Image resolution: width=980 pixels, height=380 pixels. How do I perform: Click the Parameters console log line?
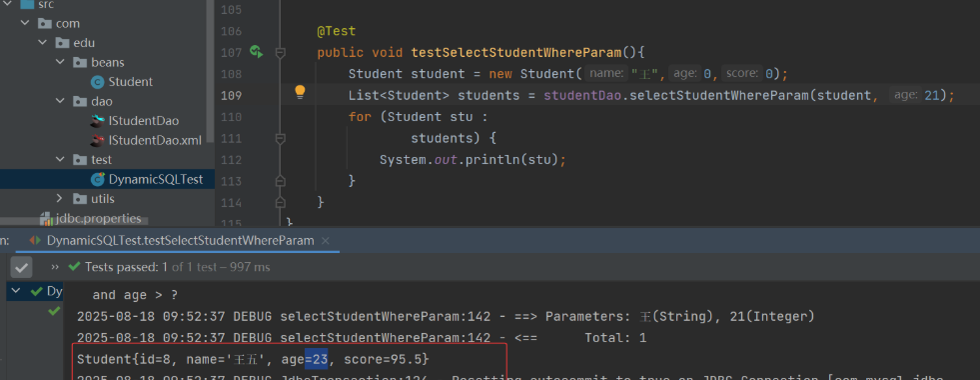tap(446, 317)
